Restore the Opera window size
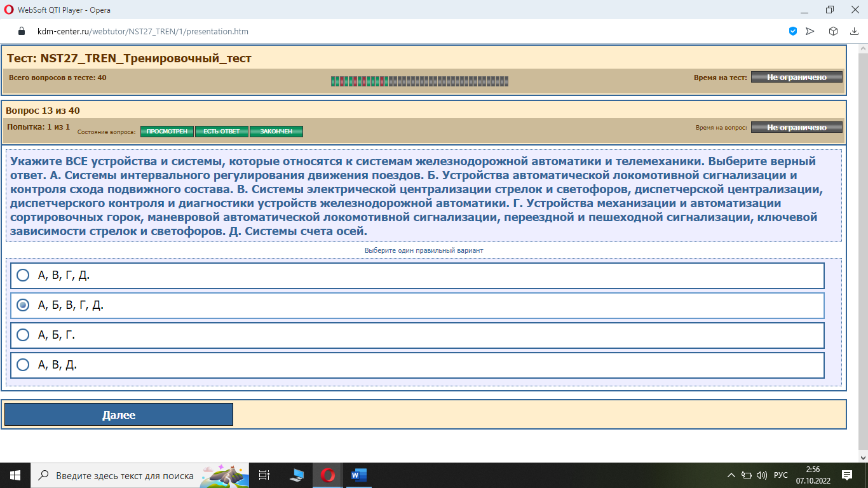 pos(830,10)
